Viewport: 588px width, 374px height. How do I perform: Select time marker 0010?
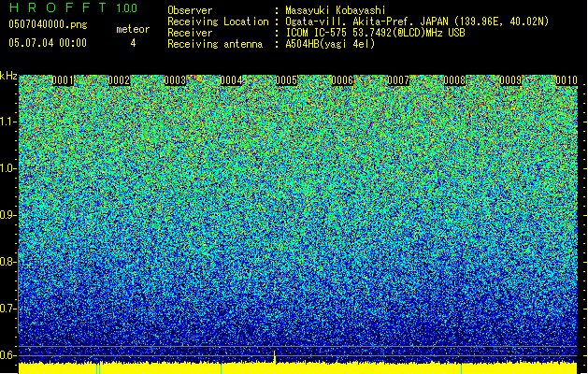[x=566, y=80]
